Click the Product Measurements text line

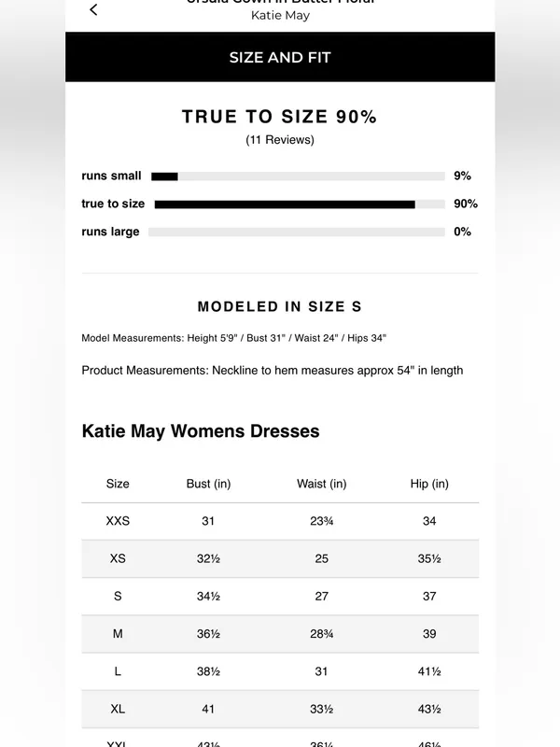273,370
